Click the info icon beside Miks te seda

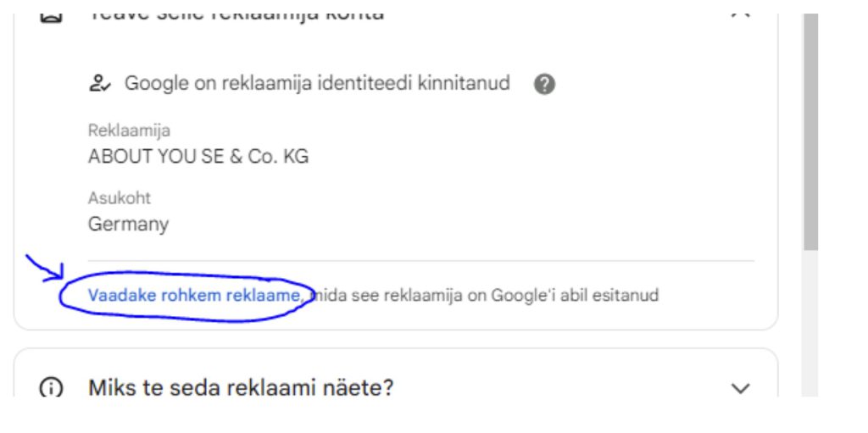click(51, 387)
